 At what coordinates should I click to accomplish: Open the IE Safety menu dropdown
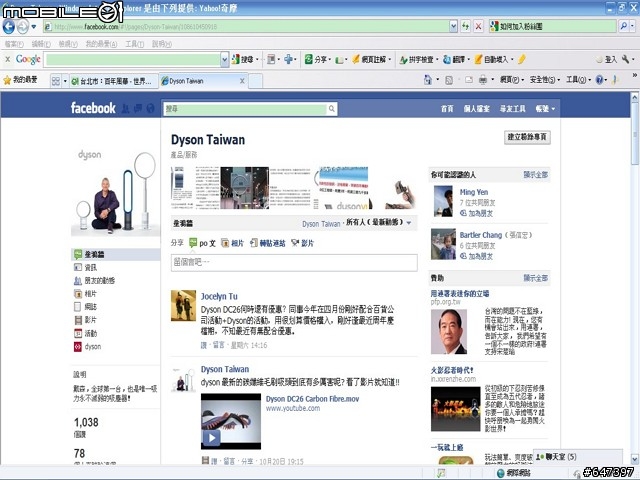545,80
